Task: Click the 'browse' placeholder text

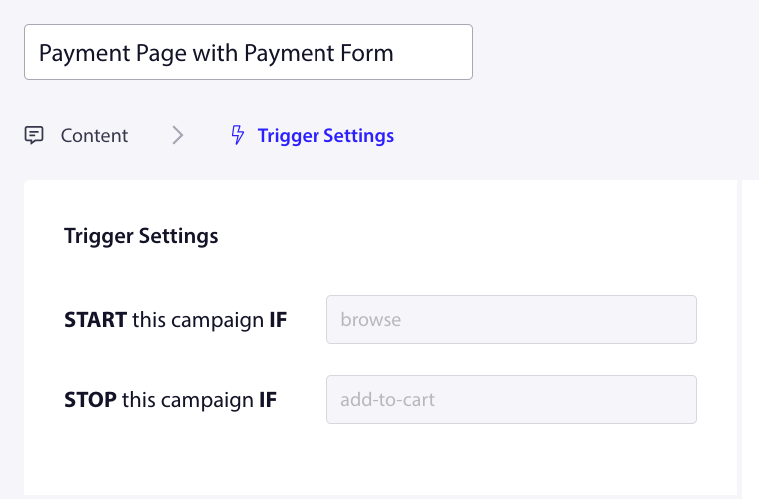Action: [x=371, y=321]
